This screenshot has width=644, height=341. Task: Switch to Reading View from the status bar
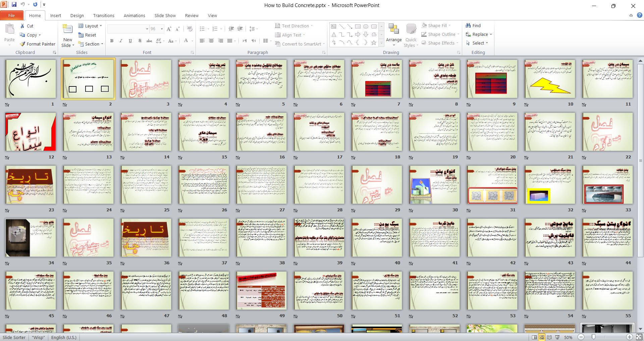coord(549,337)
